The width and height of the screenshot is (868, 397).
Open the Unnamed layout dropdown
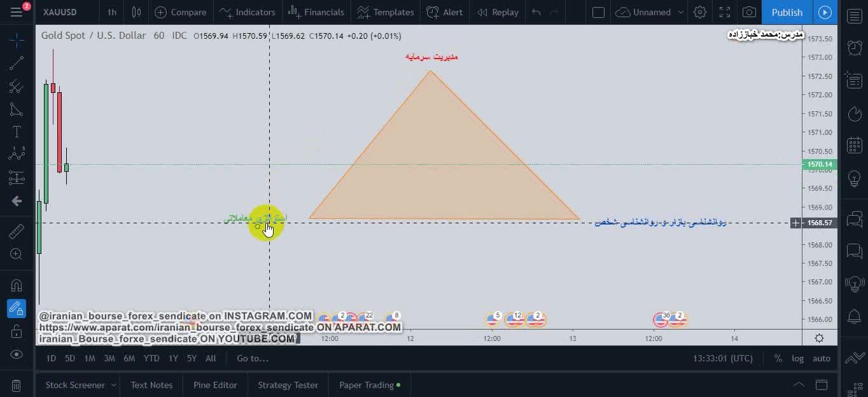(x=681, y=12)
